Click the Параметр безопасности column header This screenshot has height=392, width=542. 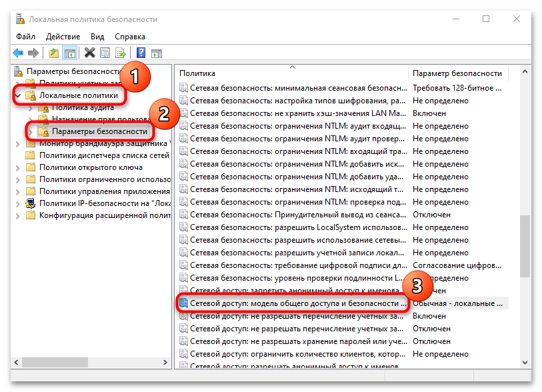(x=457, y=73)
